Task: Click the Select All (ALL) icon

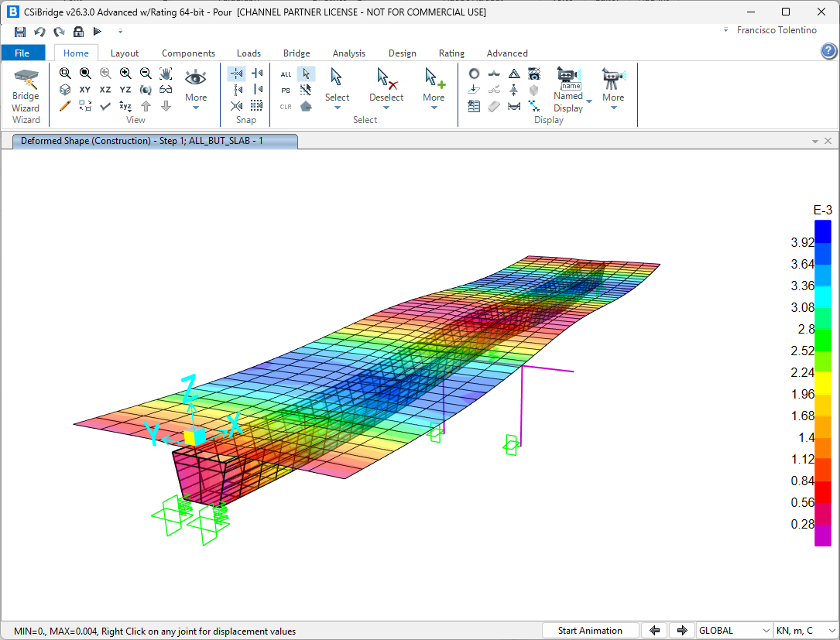Action: (286, 74)
